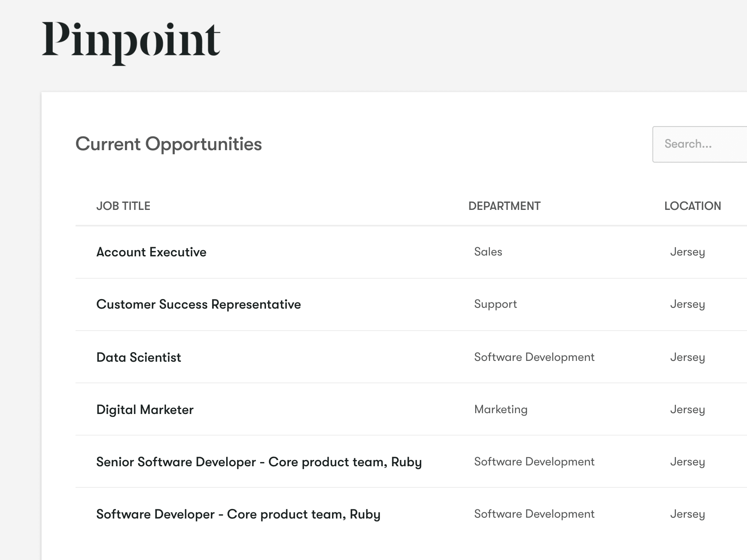Image resolution: width=747 pixels, height=560 pixels.
Task: Click Jersey location in Digital Marketer row
Action: (x=687, y=410)
